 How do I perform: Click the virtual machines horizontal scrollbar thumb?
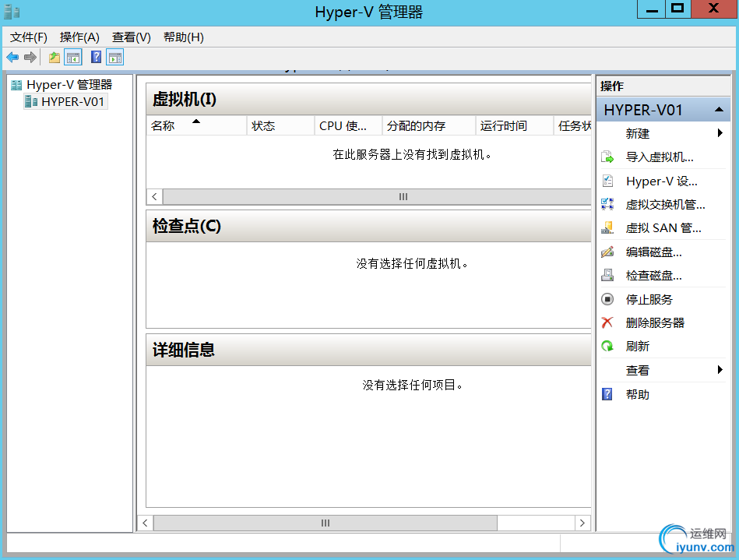[378, 196]
